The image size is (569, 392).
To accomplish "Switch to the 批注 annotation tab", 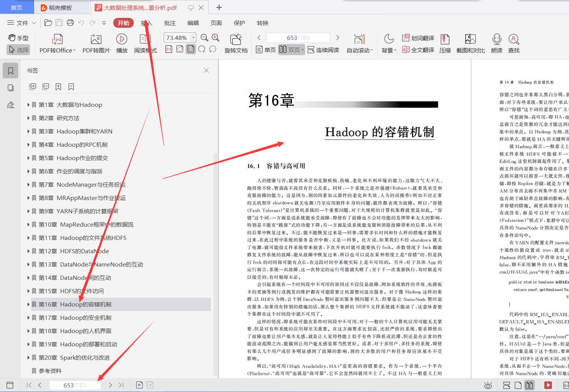I will click(x=170, y=23).
